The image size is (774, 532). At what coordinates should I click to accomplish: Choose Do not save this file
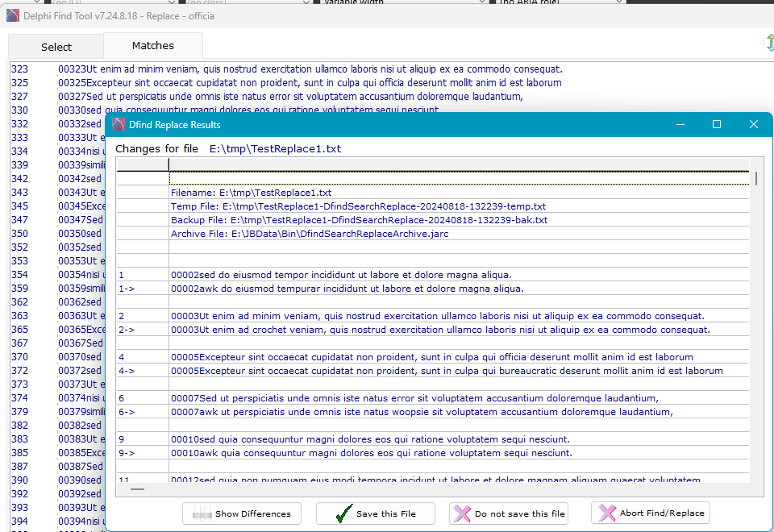[x=509, y=513]
